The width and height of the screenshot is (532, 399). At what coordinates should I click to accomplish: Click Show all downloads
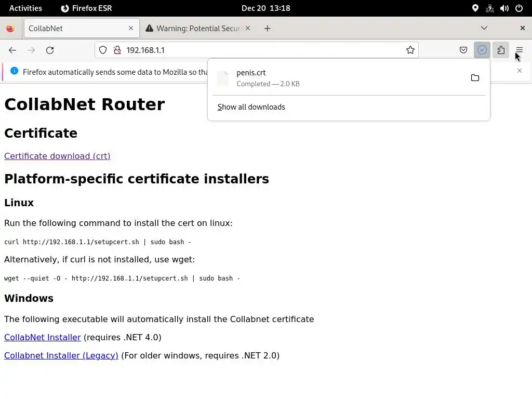251,107
